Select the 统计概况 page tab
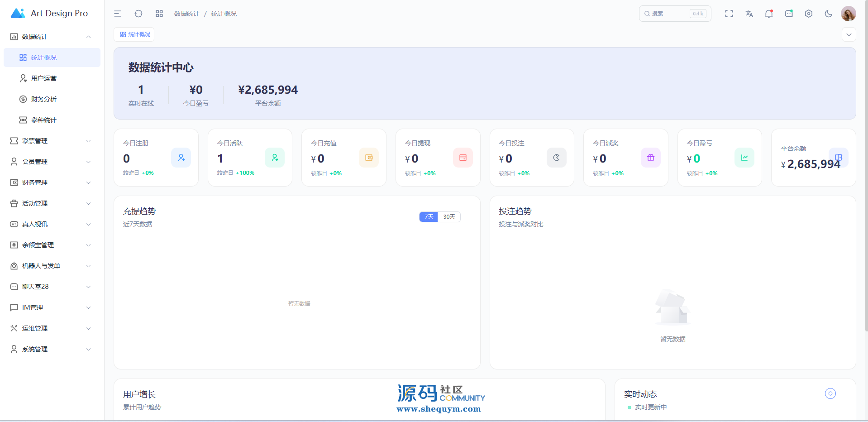The image size is (868, 422). coord(134,34)
